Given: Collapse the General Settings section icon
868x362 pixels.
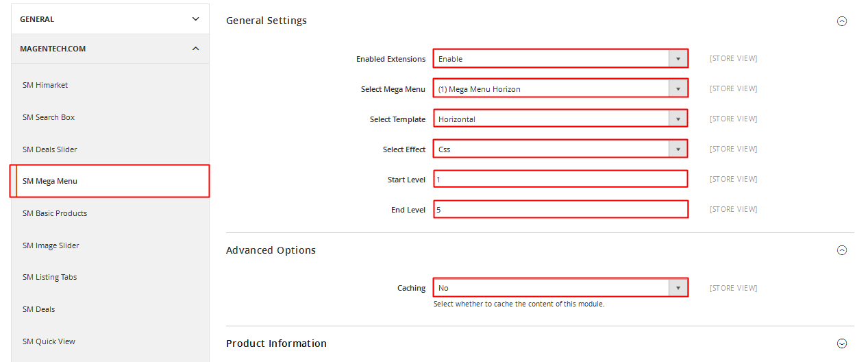Looking at the screenshot, I should [x=841, y=21].
